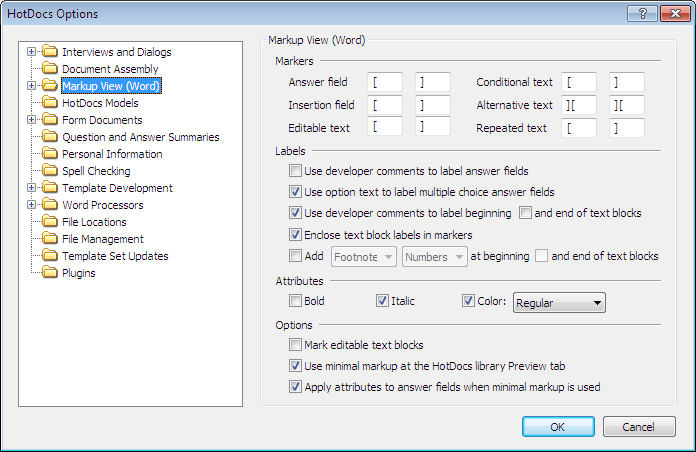Click the Question and Answer Summaries folder icon
Viewport: 696px width, 452px height.
pos(50,136)
